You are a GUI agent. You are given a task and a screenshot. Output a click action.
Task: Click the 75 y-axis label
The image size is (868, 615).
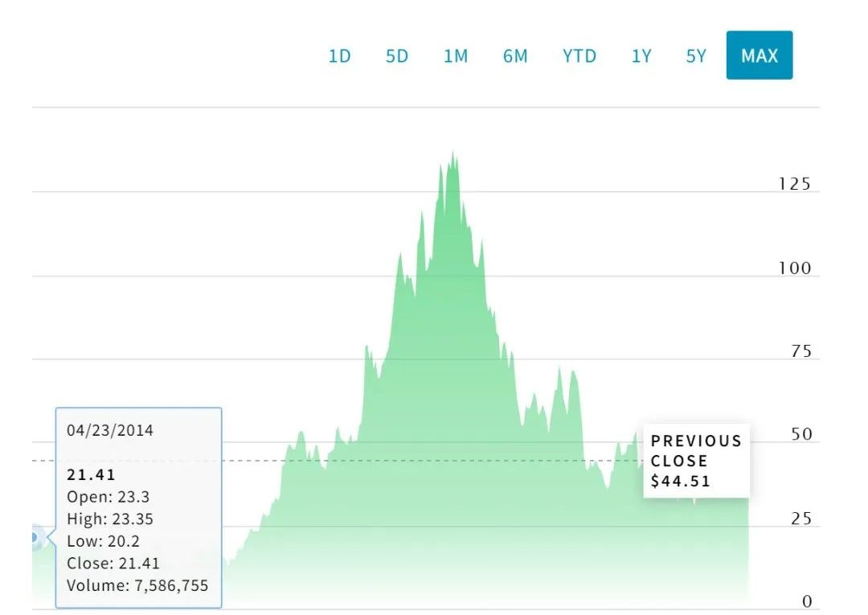[x=800, y=351]
